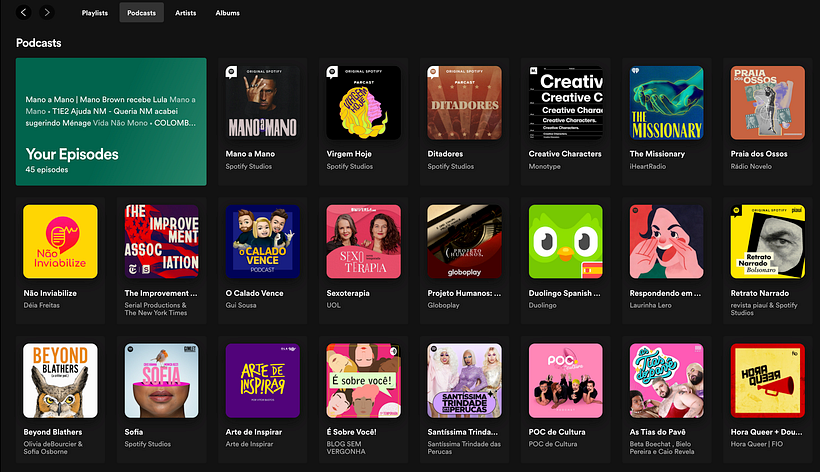Open the Sexoterapia podcast title link
Screen dimensions: 820x472
tap(354, 293)
